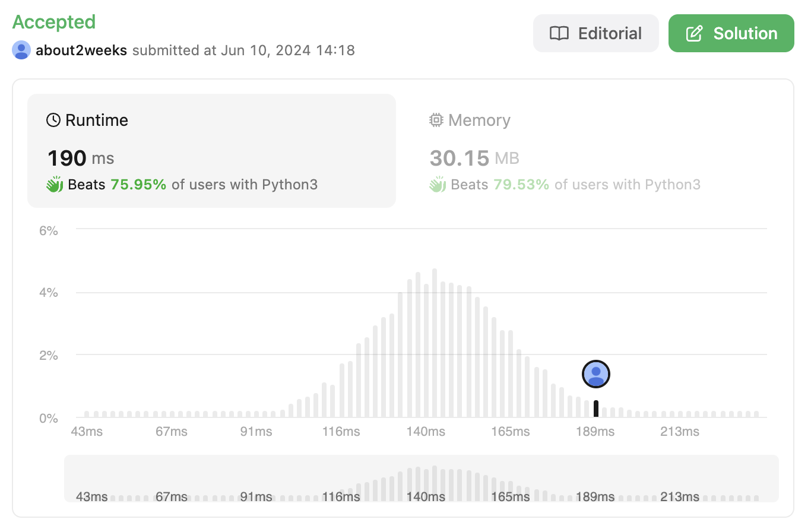Click the tallest bar near 140ms
Image resolution: width=811 pixels, height=532 pixels.
tap(435, 343)
